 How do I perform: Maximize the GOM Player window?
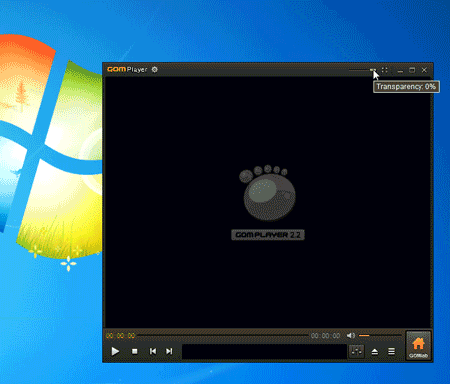[412, 70]
